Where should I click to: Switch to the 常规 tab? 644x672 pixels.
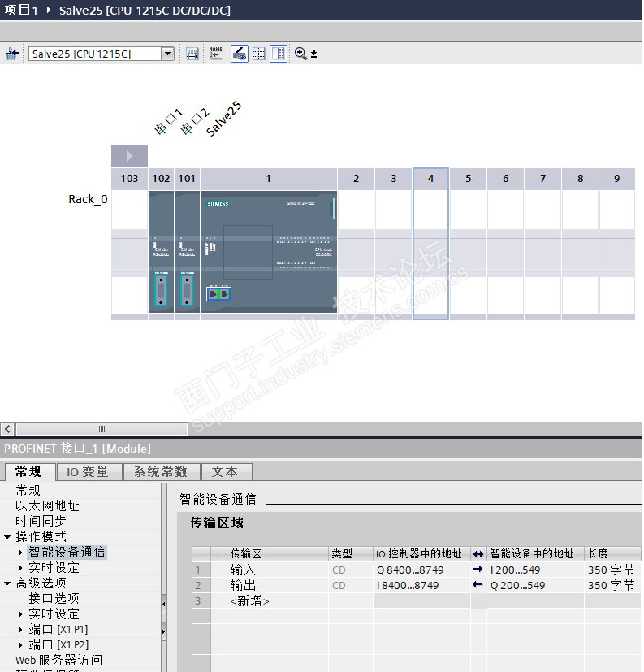pyautogui.click(x=28, y=472)
